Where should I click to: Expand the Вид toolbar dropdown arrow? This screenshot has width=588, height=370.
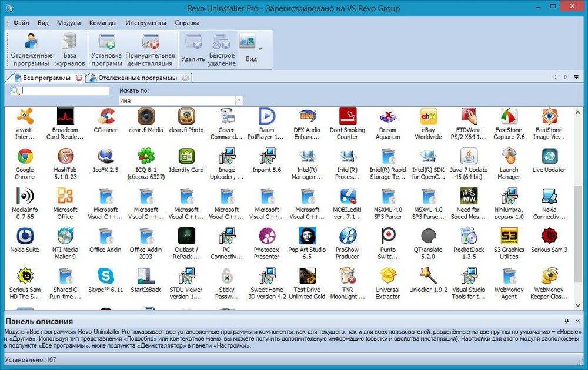[260, 49]
